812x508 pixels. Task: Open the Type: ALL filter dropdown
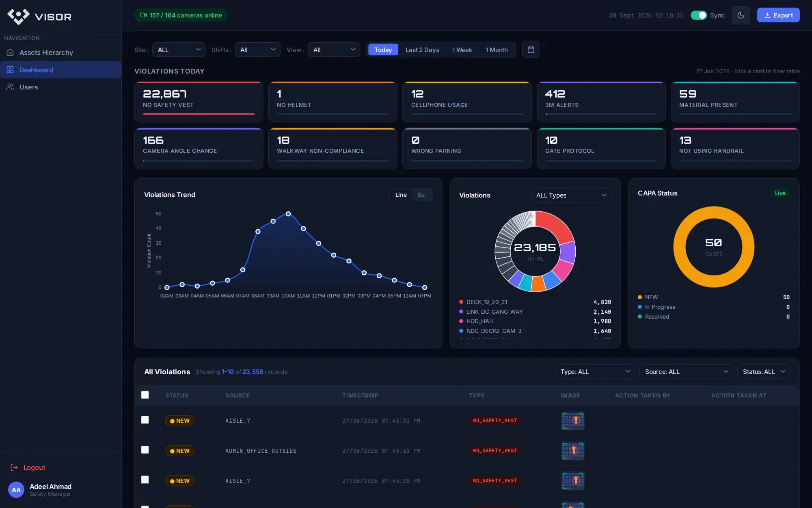[x=595, y=372]
